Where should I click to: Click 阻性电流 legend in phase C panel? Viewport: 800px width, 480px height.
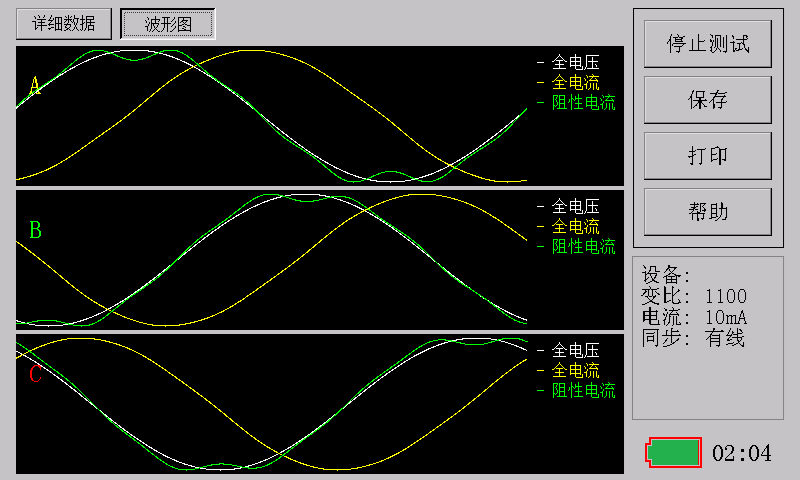tap(583, 390)
